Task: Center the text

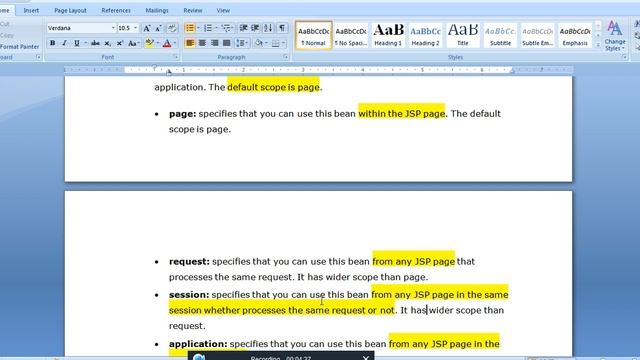Action: tap(202, 43)
